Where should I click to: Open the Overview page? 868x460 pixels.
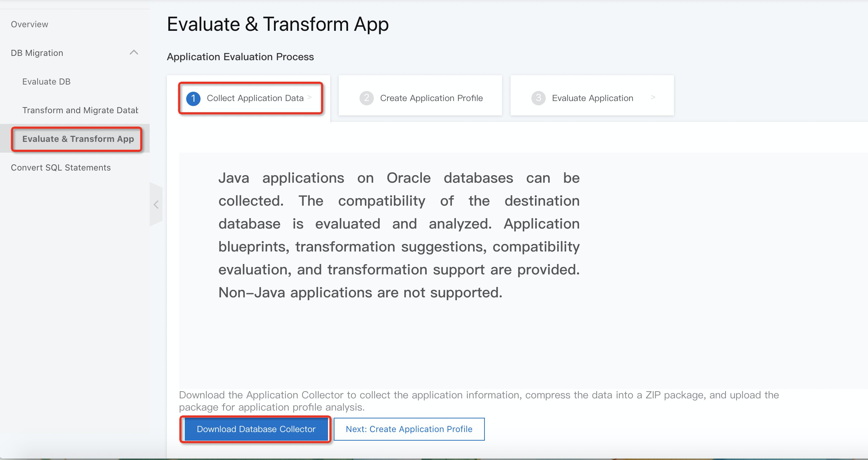point(29,24)
